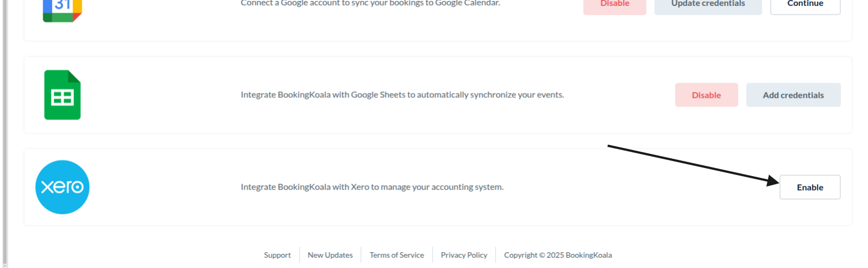The image size is (868, 268).
Task: View the Terms of Service link
Action: tap(397, 255)
